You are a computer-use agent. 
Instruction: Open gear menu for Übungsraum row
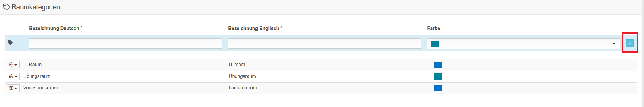13,76
